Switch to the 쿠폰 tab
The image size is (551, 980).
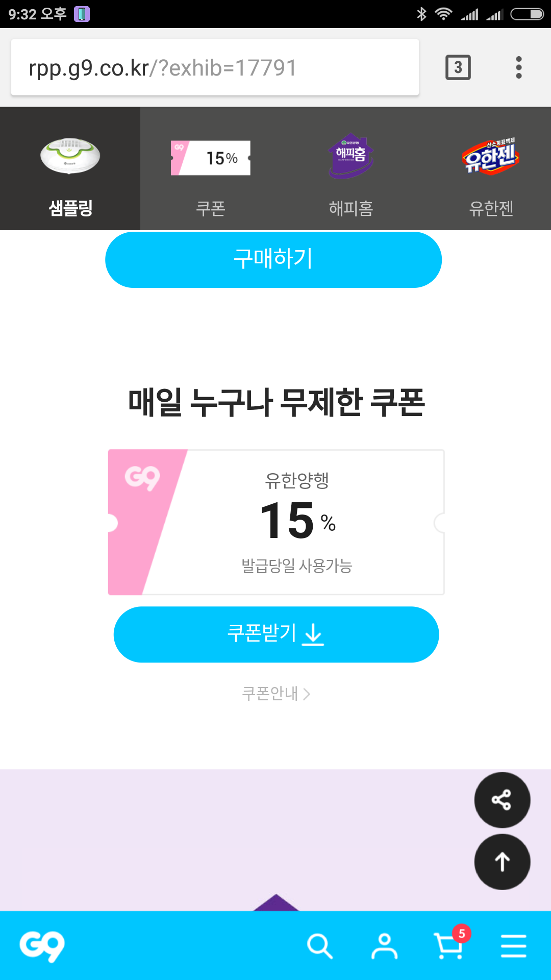click(211, 169)
